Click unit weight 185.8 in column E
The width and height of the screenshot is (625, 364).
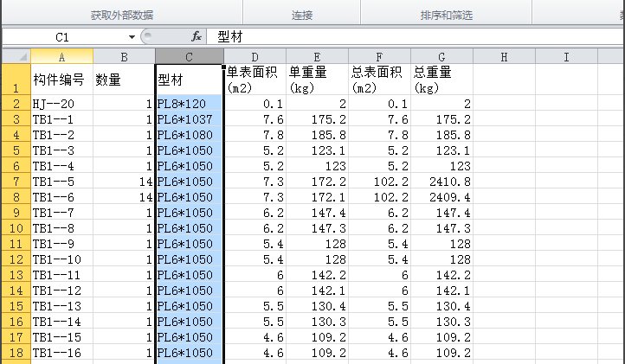pyautogui.click(x=317, y=135)
